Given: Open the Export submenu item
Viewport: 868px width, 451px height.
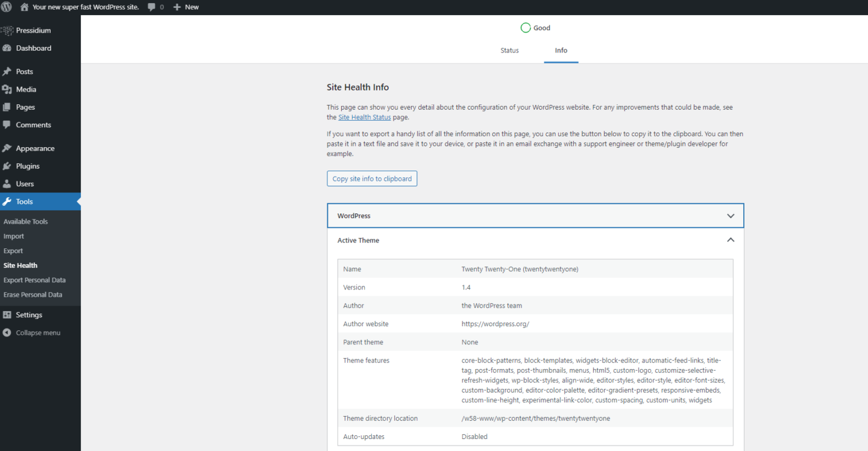Looking at the screenshot, I should pos(13,251).
